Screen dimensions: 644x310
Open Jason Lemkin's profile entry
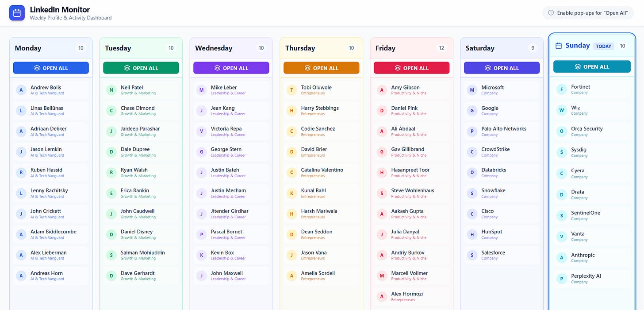(x=51, y=152)
